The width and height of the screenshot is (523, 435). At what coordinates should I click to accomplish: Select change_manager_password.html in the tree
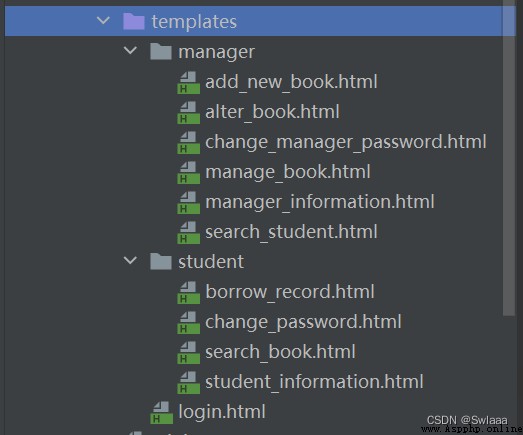tap(346, 142)
